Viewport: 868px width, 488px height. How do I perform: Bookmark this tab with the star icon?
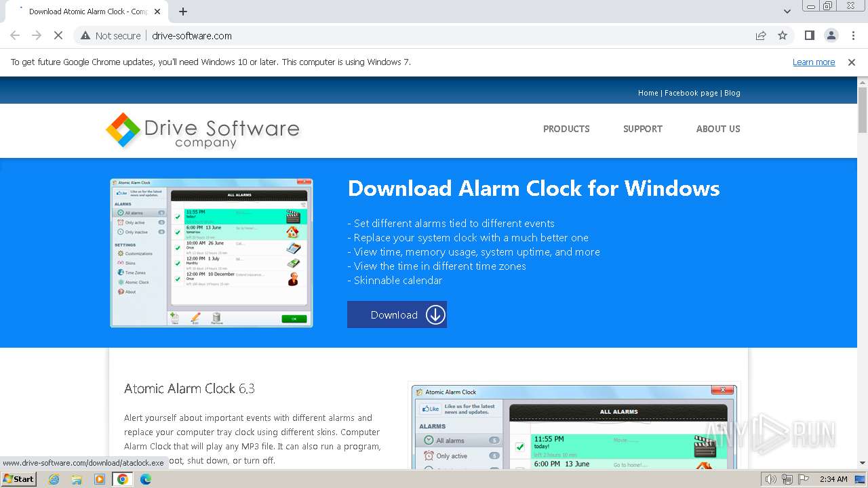(783, 36)
